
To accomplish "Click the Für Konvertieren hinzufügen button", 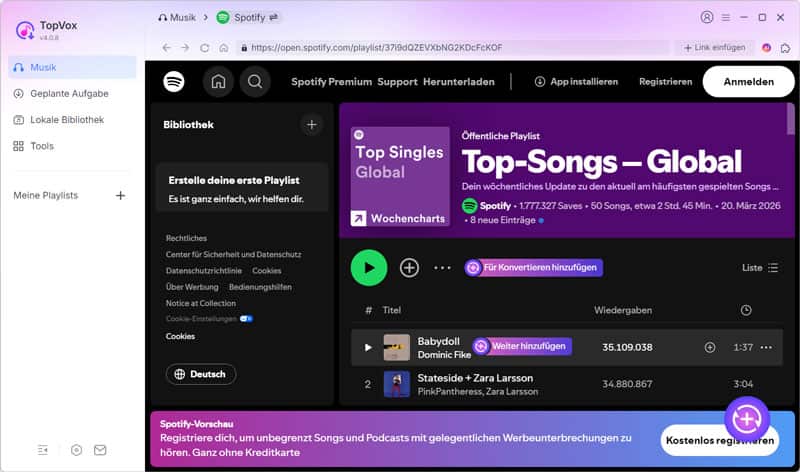I will 531,268.
